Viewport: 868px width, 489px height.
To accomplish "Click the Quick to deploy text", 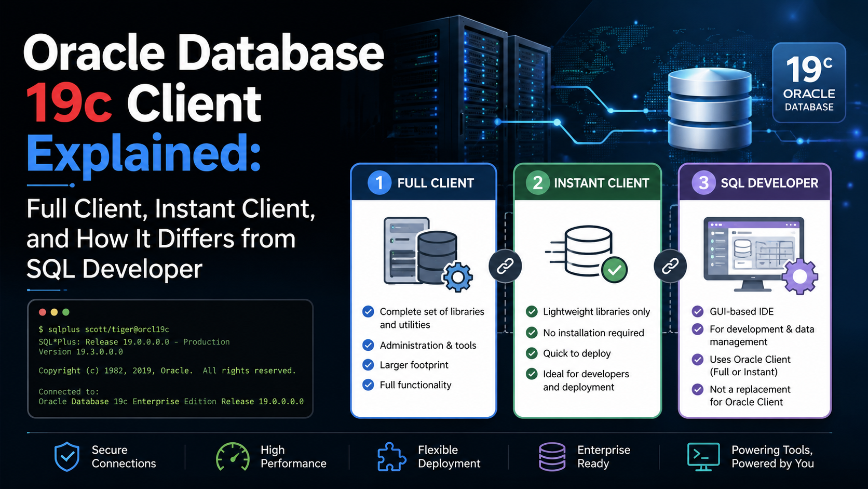I will click(577, 353).
